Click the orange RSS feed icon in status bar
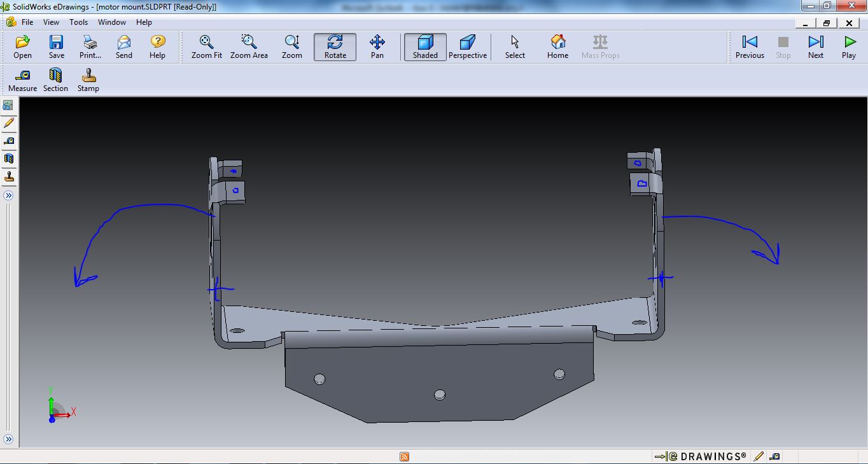The width and height of the screenshot is (868, 464). [404, 456]
